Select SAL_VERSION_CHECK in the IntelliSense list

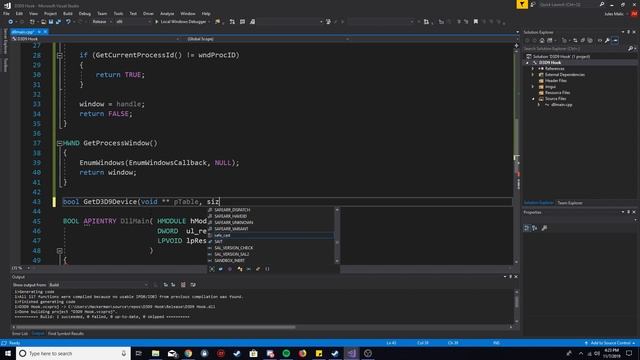(x=271, y=248)
